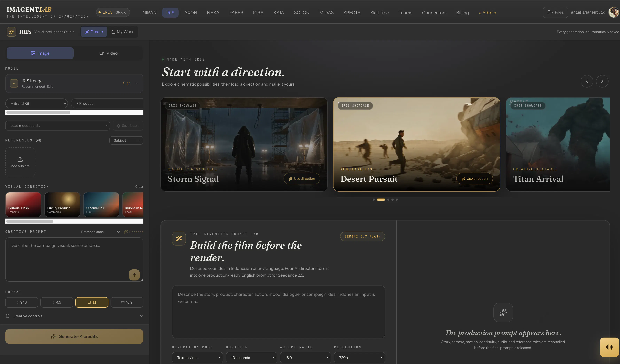Screen dimensions: 620x364
Task: Click the Save board button
Action: [128, 126]
